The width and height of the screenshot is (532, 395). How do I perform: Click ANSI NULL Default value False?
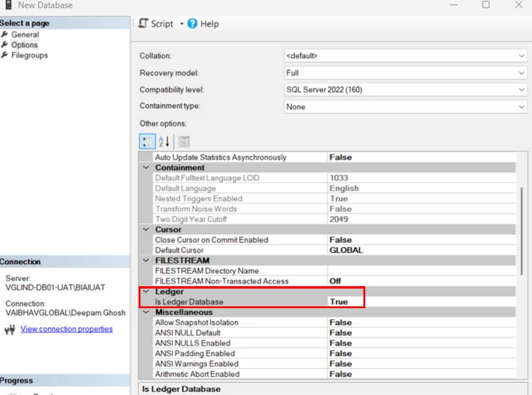341,333
